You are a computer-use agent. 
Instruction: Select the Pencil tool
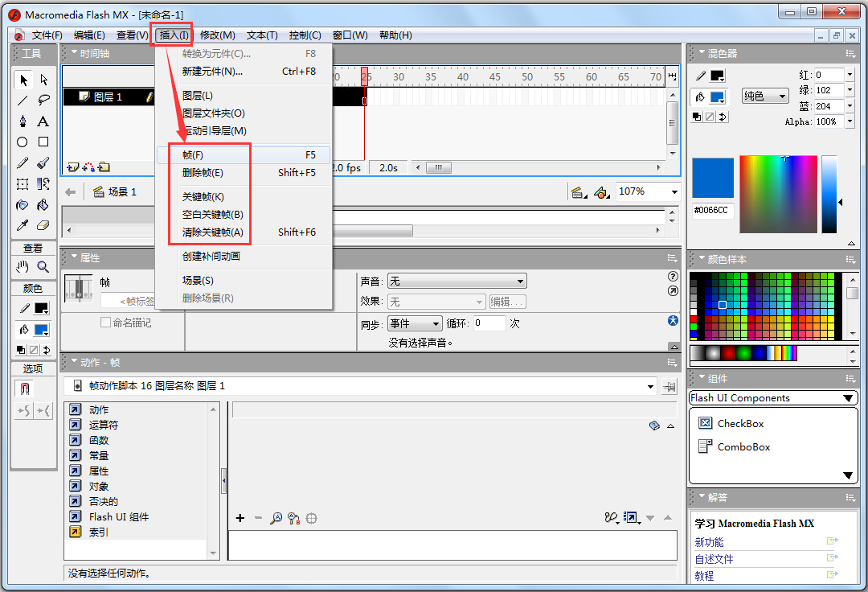click(x=23, y=162)
